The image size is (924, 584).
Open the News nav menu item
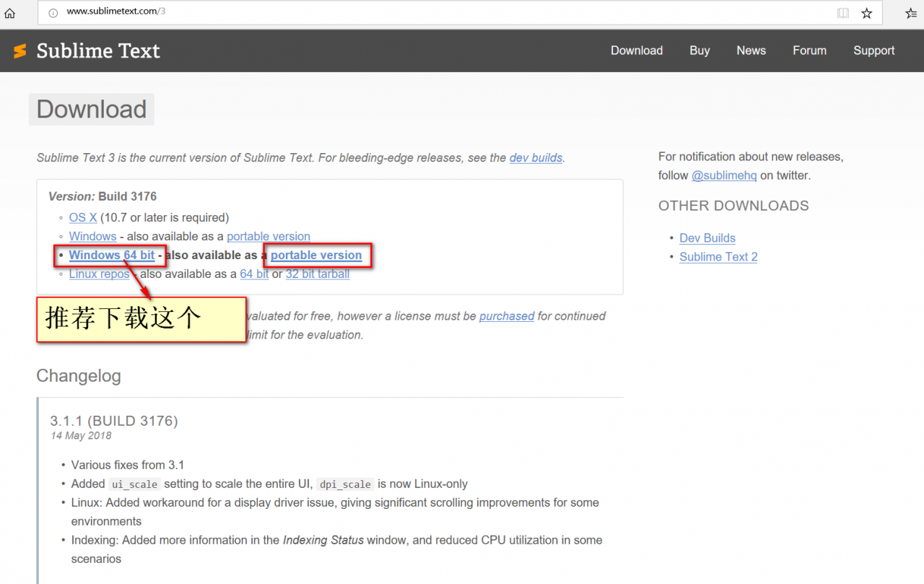[751, 51]
